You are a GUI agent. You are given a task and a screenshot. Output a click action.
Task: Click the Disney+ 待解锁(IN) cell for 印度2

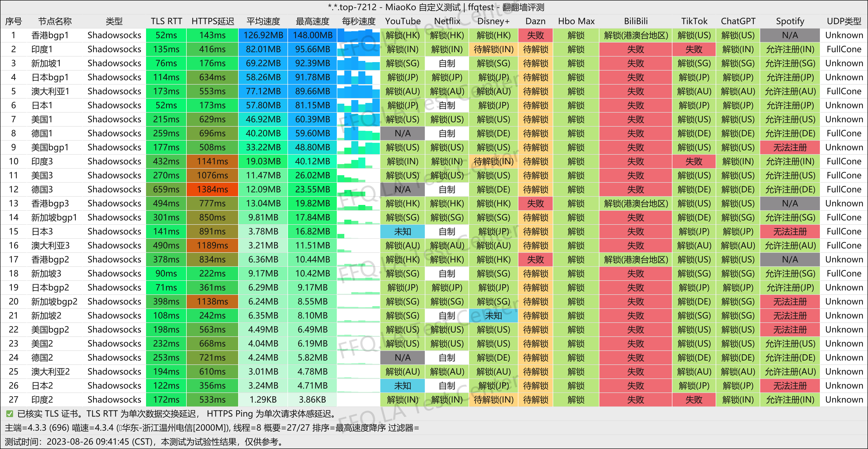pyautogui.click(x=493, y=399)
